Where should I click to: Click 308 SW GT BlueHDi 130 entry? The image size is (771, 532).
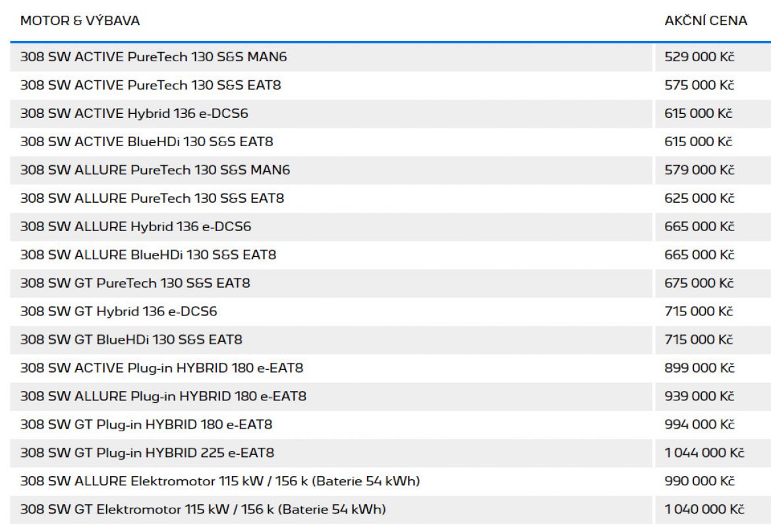click(x=131, y=340)
